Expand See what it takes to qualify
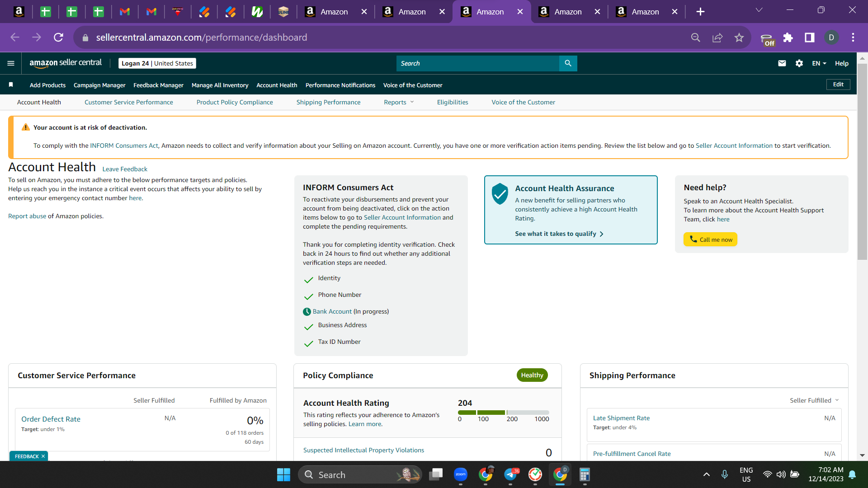868x488 pixels. point(559,234)
